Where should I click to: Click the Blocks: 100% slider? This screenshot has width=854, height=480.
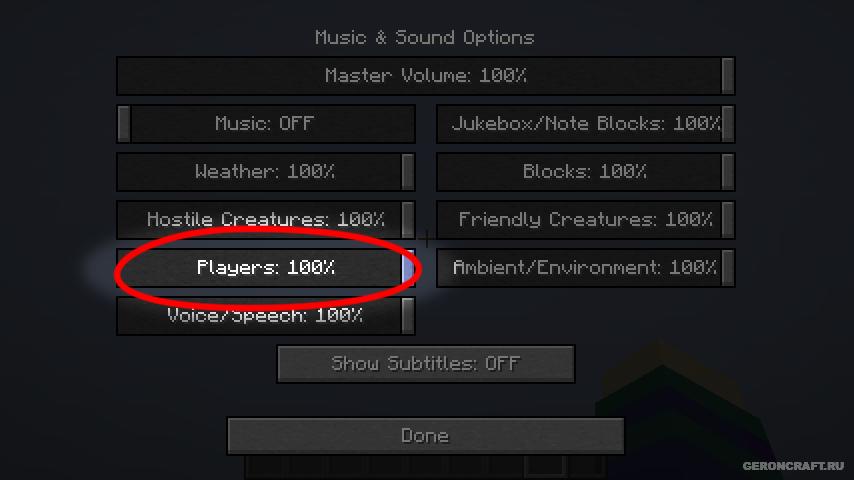585,172
